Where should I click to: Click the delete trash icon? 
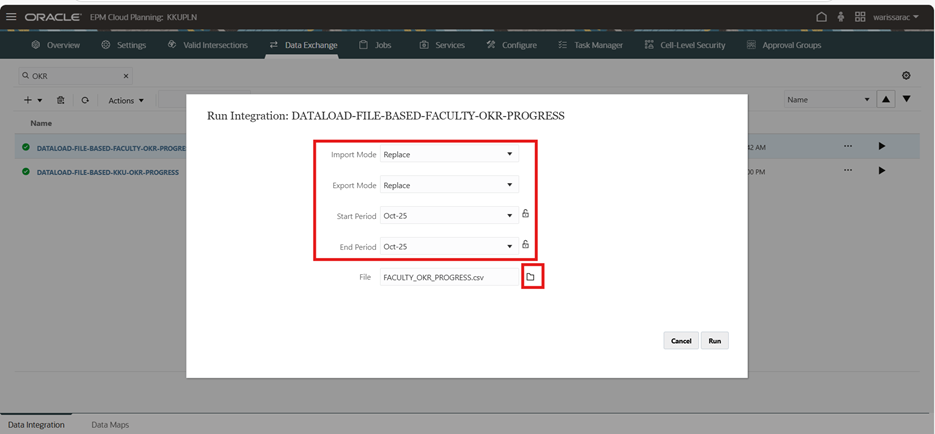point(61,100)
